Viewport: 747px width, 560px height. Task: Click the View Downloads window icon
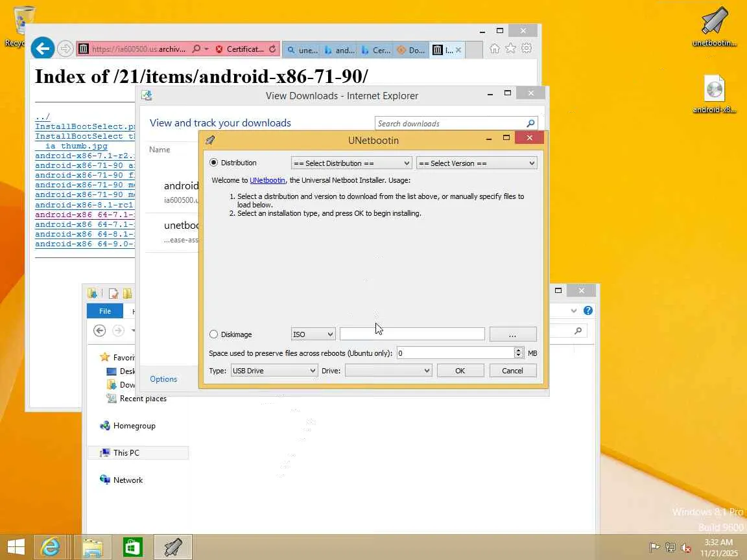[x=147, y=95]
